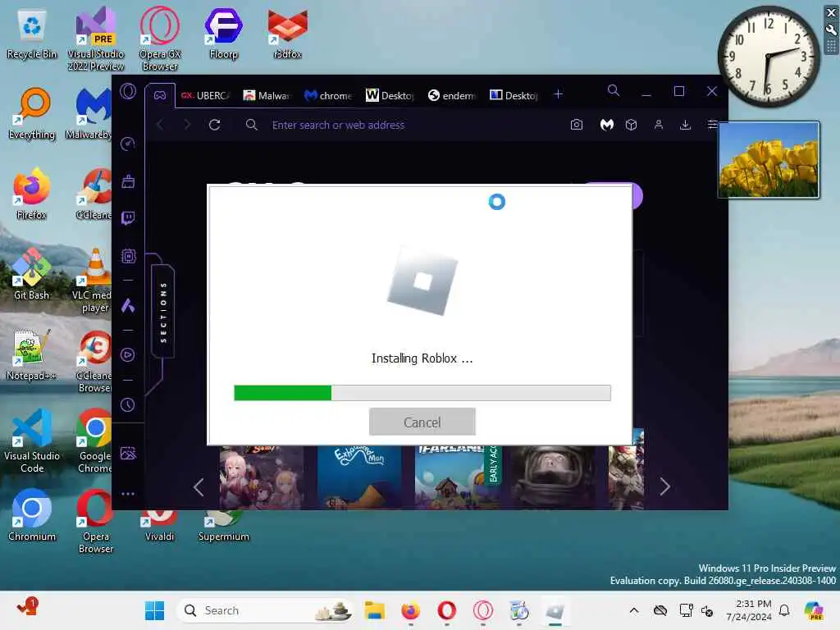Open the Player icon in sidebar
The width and height of the screenshot is (840, 630).
coord(127,354)
